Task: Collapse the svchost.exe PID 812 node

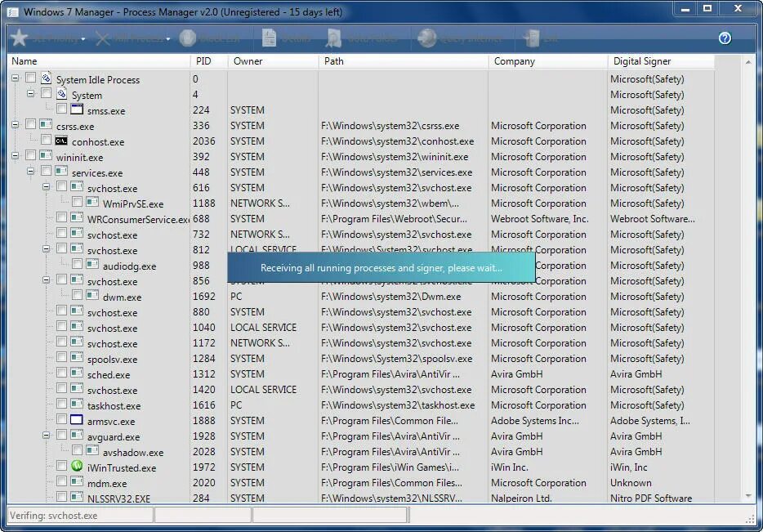Action: coord(47,248)
